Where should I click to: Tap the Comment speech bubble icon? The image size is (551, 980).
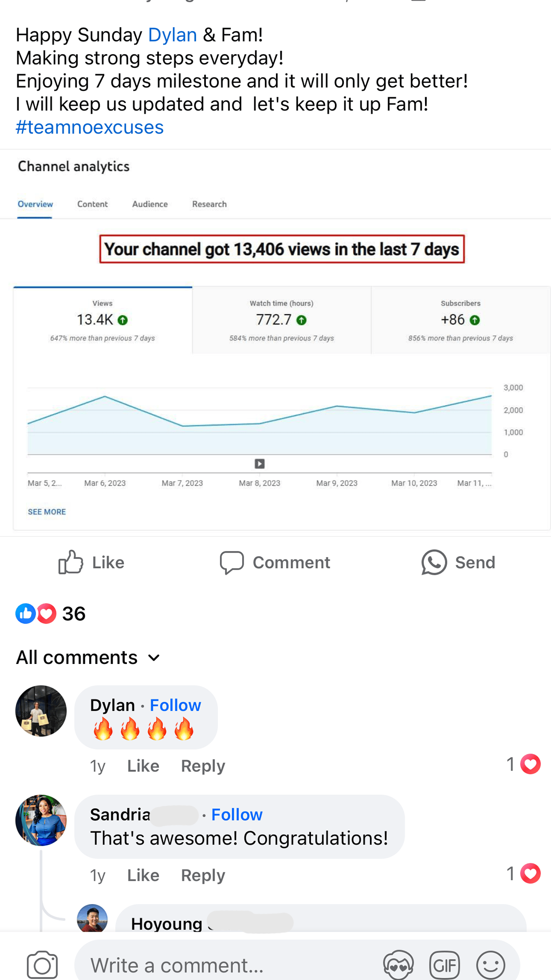click(232, 562)
